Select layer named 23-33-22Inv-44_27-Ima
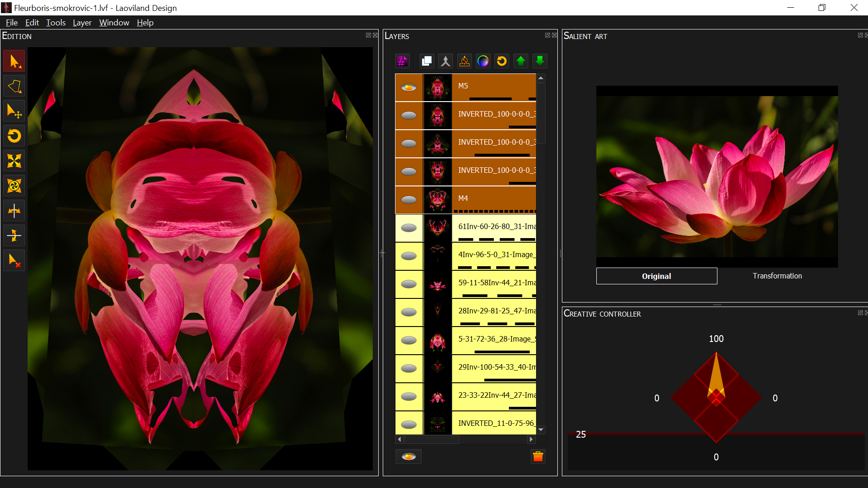This screenshot has width=868, height=488. pyautogui.click(x=494, y=396)
